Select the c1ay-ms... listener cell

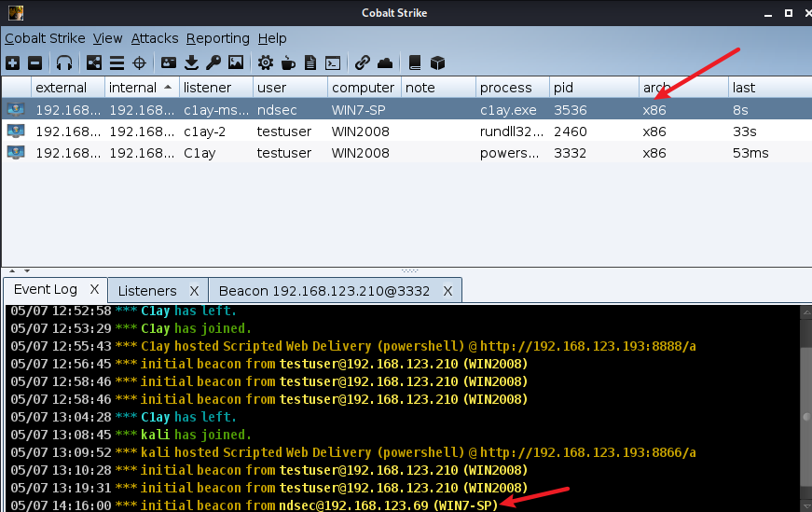click(x=216, y=110)
